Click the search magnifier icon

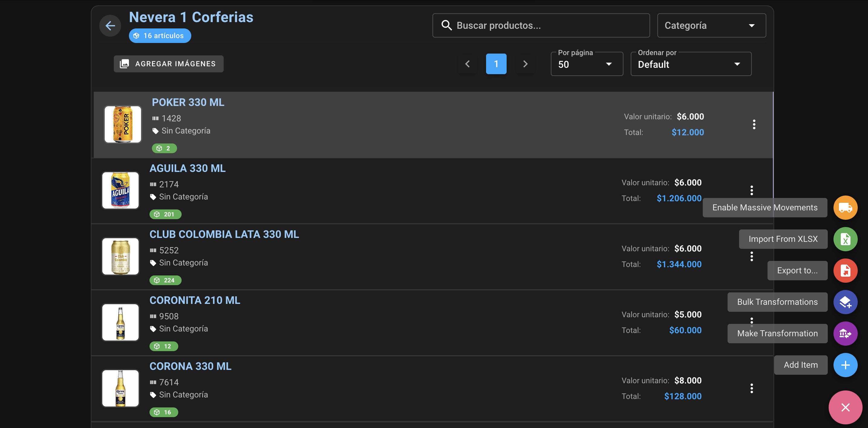[x=446, y=25]
